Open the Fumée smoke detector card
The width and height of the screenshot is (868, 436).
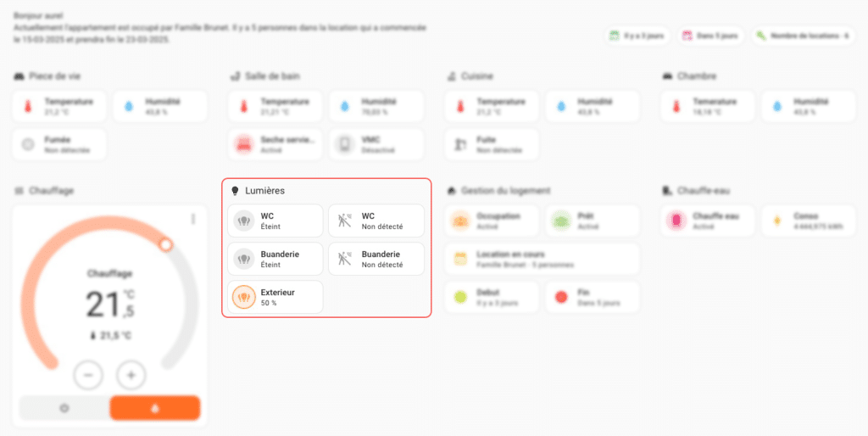click(59, 144)
